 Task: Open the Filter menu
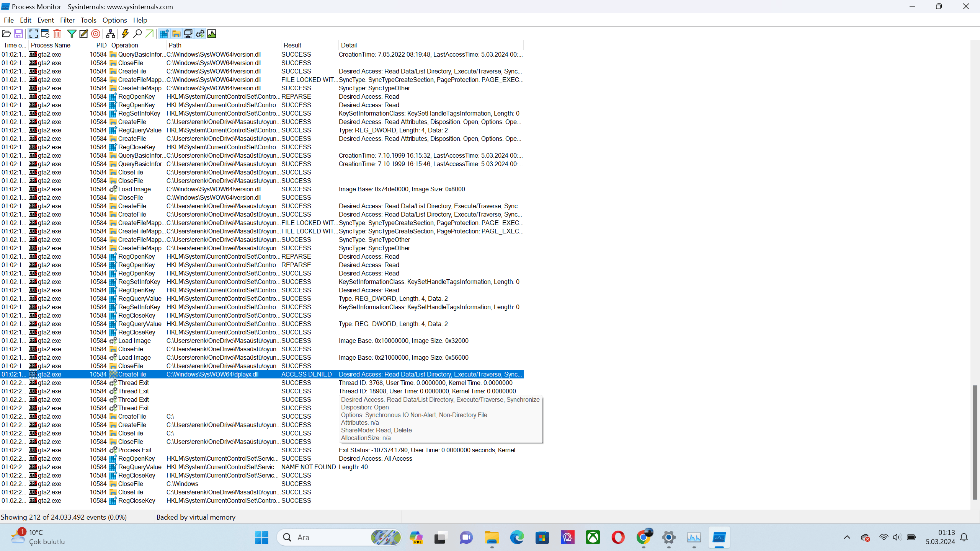point(67,20)
